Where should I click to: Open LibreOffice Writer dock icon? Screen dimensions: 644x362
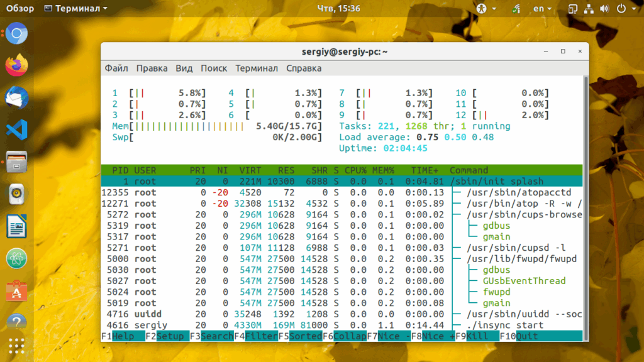pyautogui.click(x=16, y=226)
